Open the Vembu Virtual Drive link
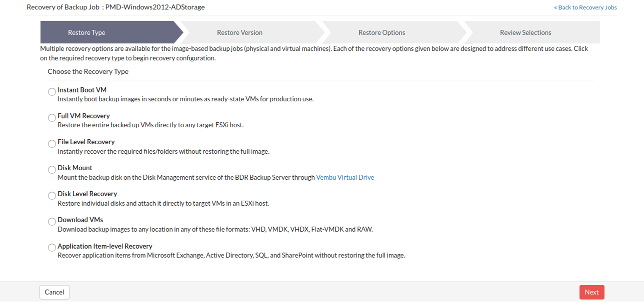 point(345,177)
